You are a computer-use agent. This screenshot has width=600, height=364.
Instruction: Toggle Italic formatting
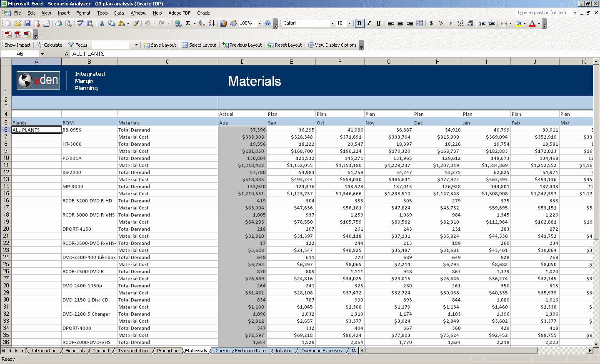click(x=369, y=23)
